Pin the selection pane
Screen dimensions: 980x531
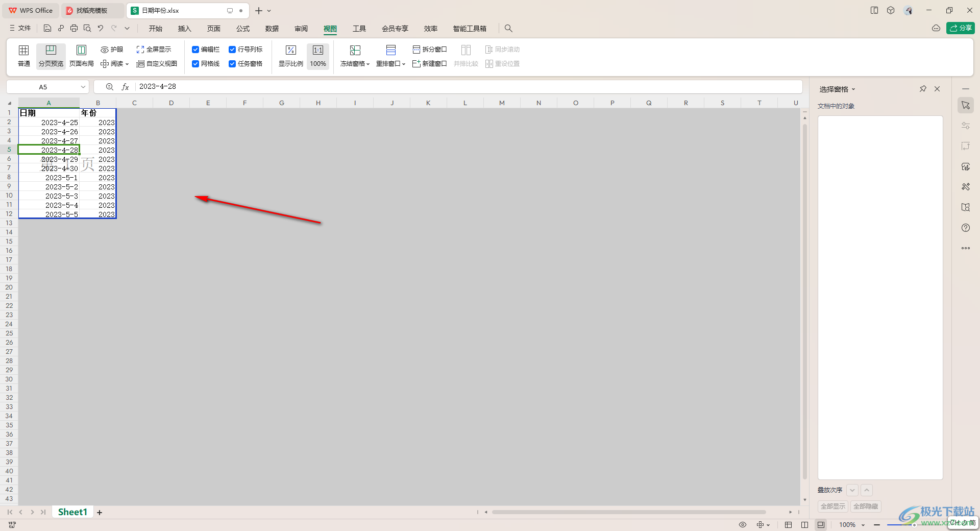click(923, 89)
